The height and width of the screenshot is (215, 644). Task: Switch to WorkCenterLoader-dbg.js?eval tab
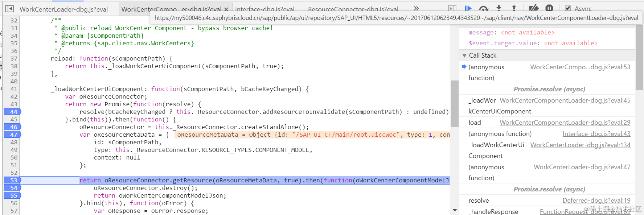[64, 9]
